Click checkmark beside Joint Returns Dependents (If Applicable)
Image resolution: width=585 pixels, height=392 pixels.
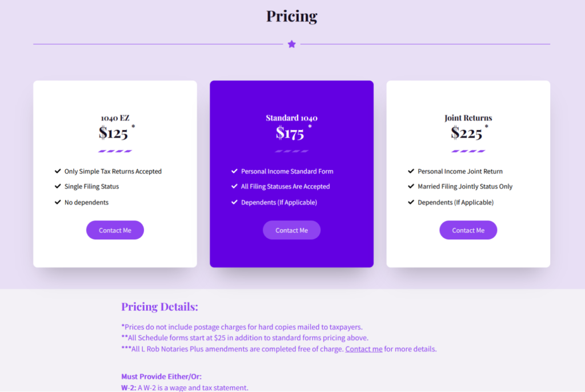pyautogui.click(x=411, y=202)
